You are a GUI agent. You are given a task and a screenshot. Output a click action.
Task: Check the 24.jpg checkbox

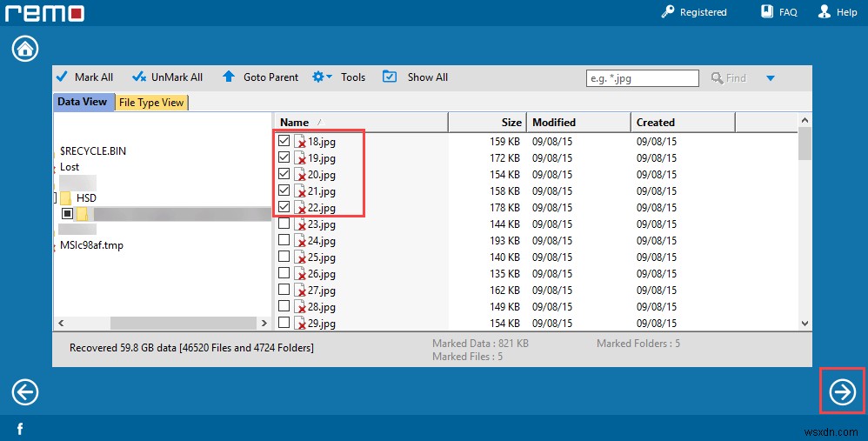[284, 240]
